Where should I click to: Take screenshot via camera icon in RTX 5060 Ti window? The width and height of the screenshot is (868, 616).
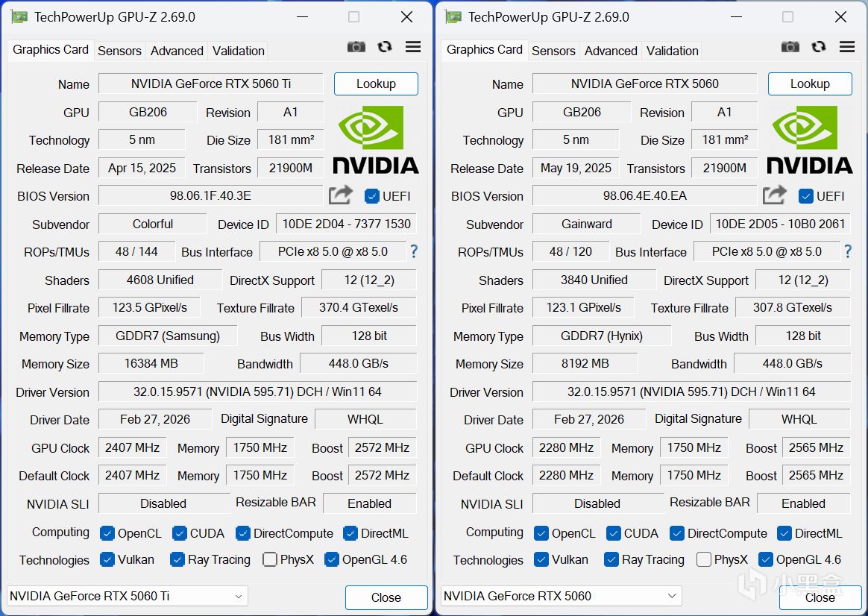point(356,47)
